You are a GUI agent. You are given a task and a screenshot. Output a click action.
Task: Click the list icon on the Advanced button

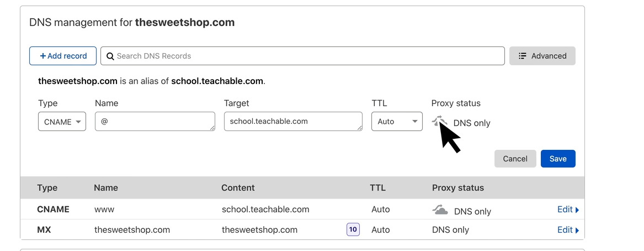point(523,56)
